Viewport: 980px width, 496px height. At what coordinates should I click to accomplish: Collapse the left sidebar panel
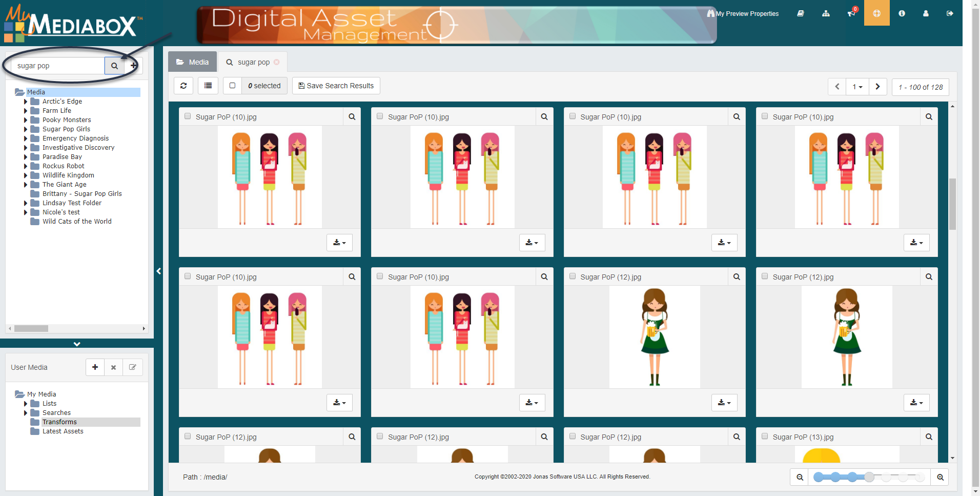(158, 271)
